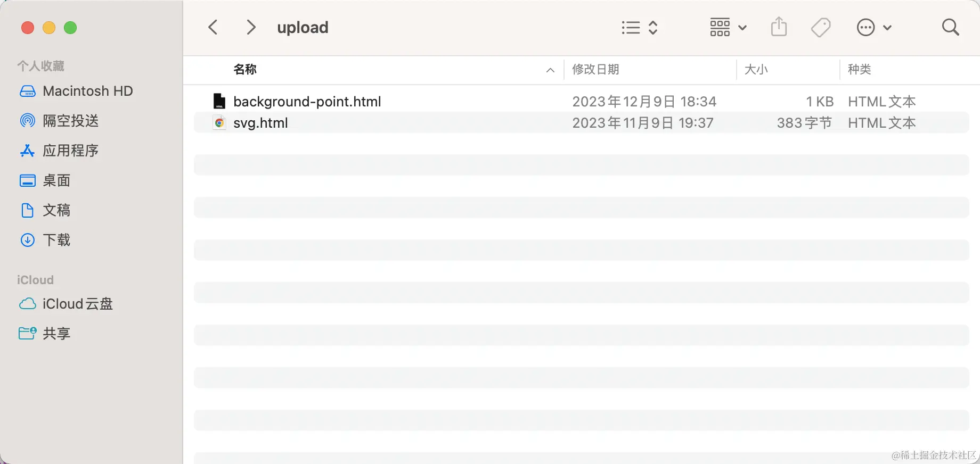Sort files by 大小 column header
The image size is (980, 464).
coord(756,69)
